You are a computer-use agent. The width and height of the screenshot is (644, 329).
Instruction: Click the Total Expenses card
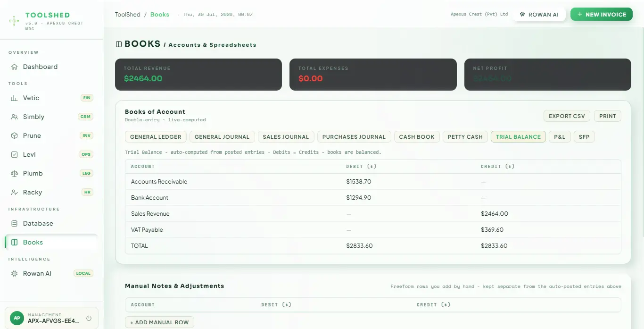pos(373,75)
